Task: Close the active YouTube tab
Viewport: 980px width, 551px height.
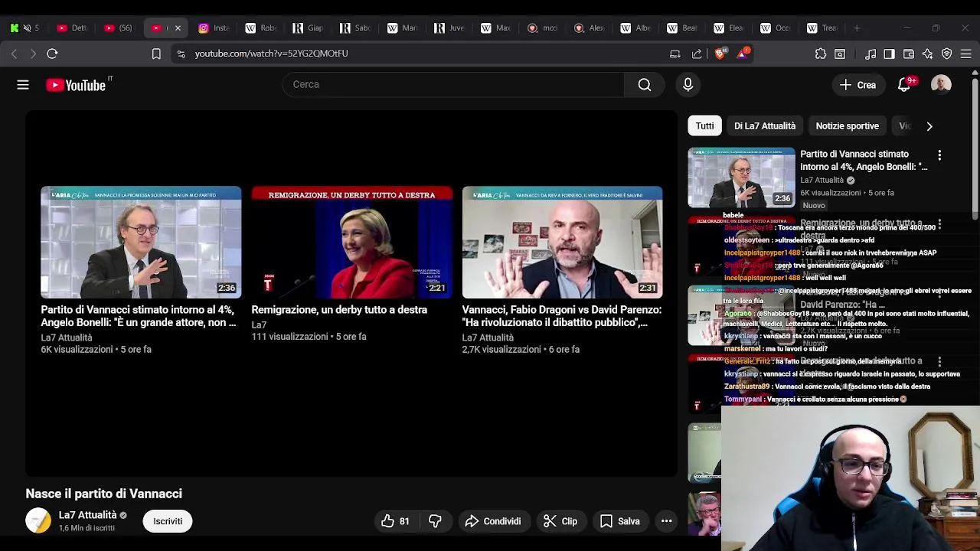Action: [178, 28]
